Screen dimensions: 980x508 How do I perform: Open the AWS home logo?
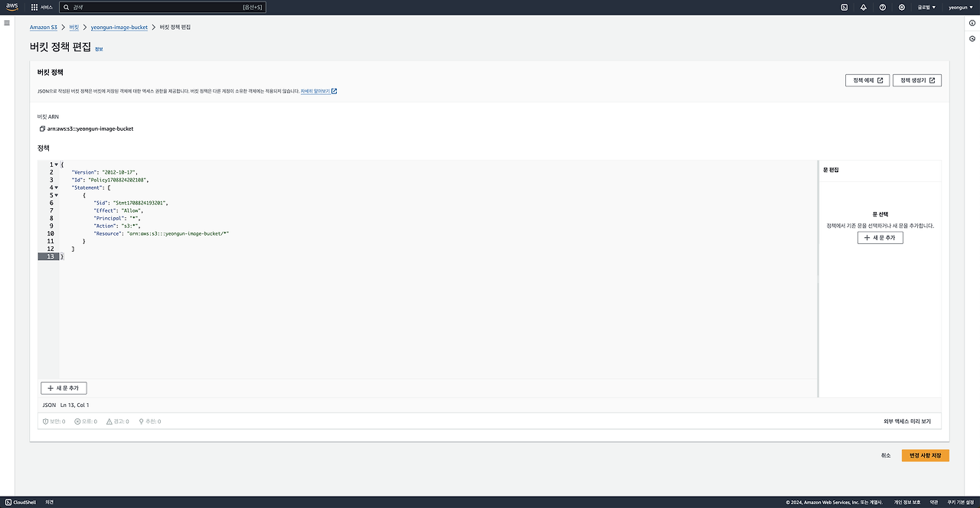(x=12, y=7)
